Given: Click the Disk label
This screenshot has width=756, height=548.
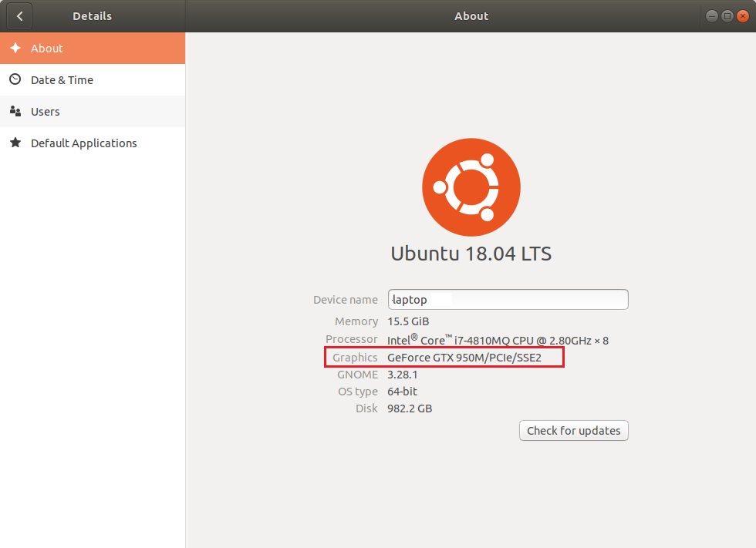Looking at the screenshot, I should 366,408.
